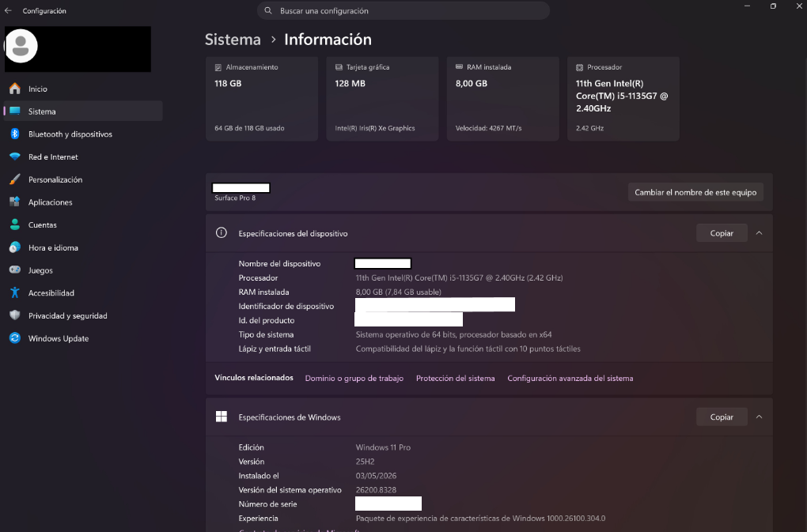Click the Windows logo beside Especificaciones de Windows

pos(222,417)
